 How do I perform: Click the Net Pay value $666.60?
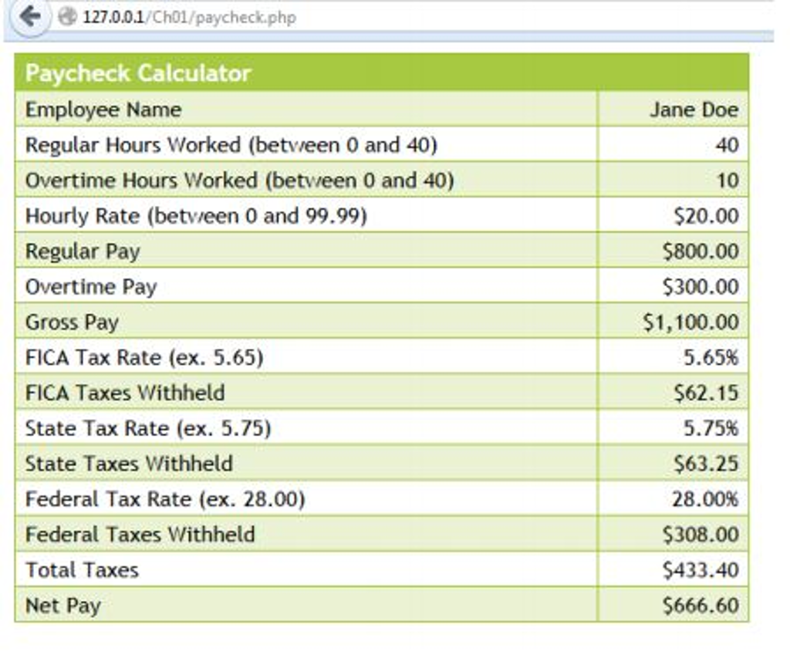pos(707,606)
